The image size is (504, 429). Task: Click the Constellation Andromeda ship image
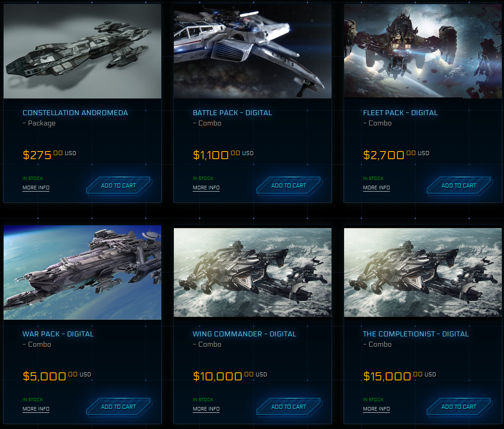82,51
